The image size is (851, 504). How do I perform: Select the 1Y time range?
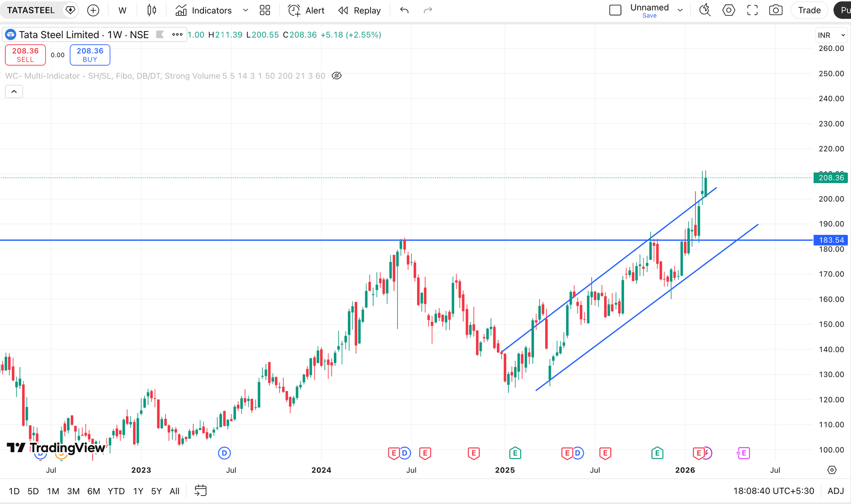138,491
